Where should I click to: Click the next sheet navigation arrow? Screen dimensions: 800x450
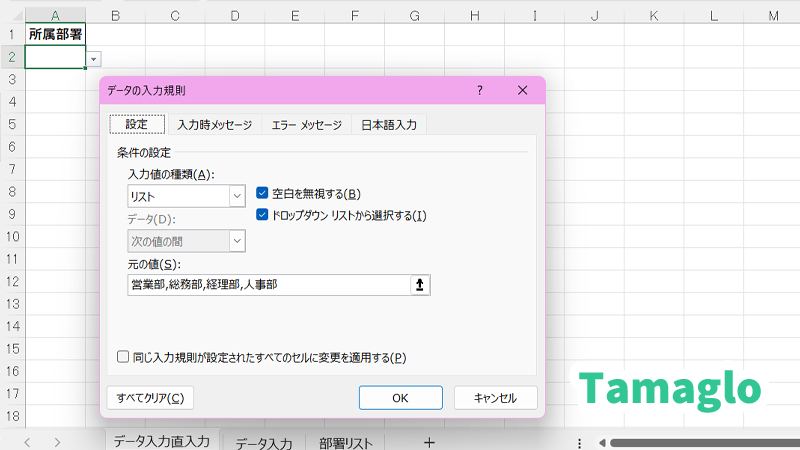(58, 442)
